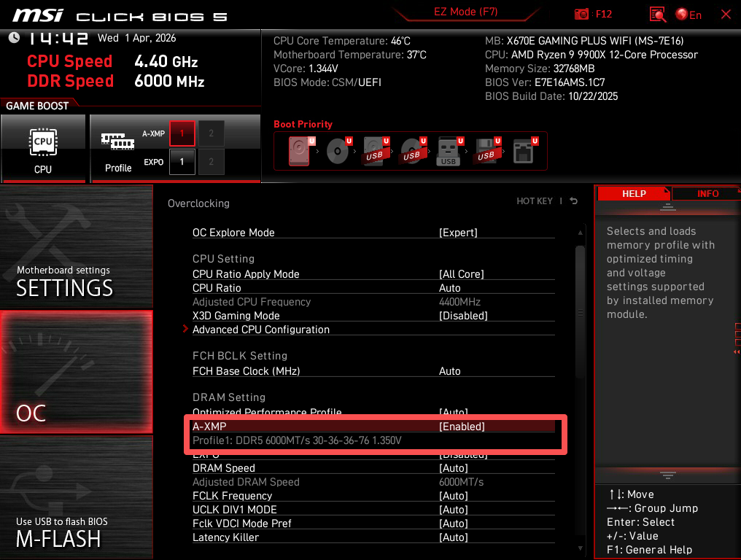The height and width of the screenshot is (560, 741).
Task: Click the DRAM Setting section heading
Action: click(x=229, y=397)
